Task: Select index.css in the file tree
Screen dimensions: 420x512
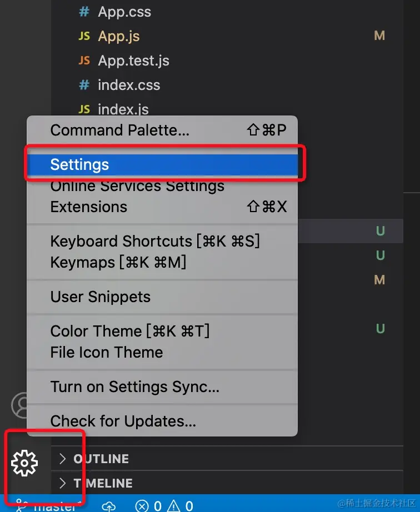Action: tap(128, 85)
